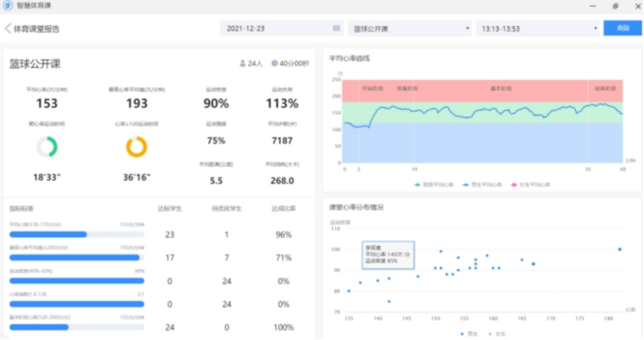
Task: Click the orange 36'16" ring chart
Action: (x=136, y=146)
